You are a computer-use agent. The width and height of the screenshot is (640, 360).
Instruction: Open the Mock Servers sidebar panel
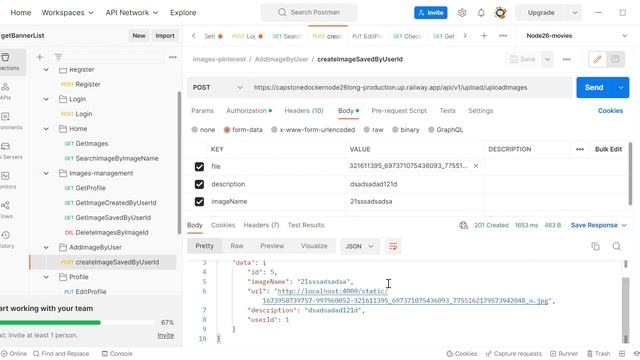(x=6, y=151)
